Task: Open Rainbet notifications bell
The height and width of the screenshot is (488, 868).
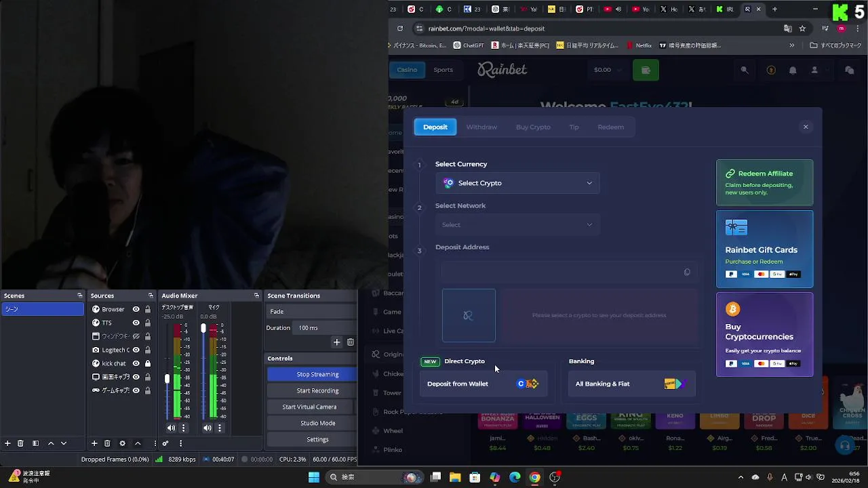Action: tap(793, 70)
